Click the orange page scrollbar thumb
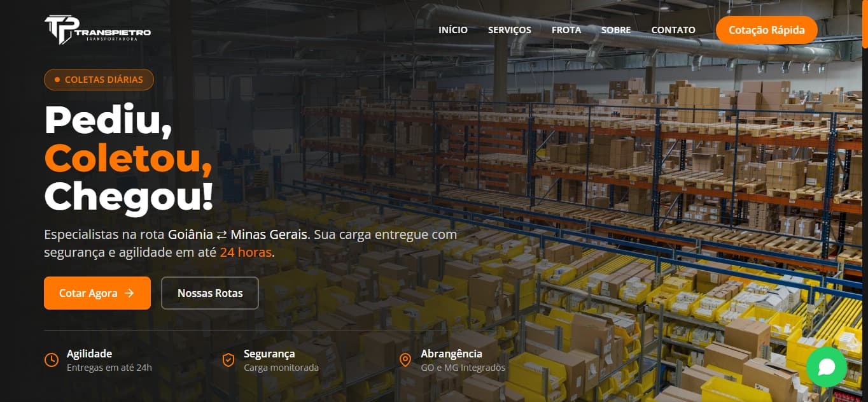This screenshot has height=402, width=868. (x=865, y=24)
